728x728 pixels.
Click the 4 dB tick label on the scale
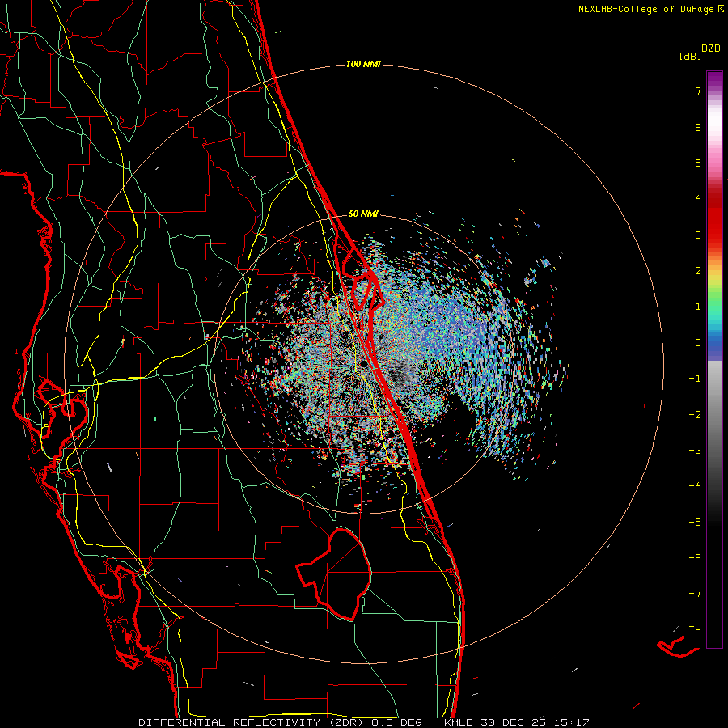[698, 199]
